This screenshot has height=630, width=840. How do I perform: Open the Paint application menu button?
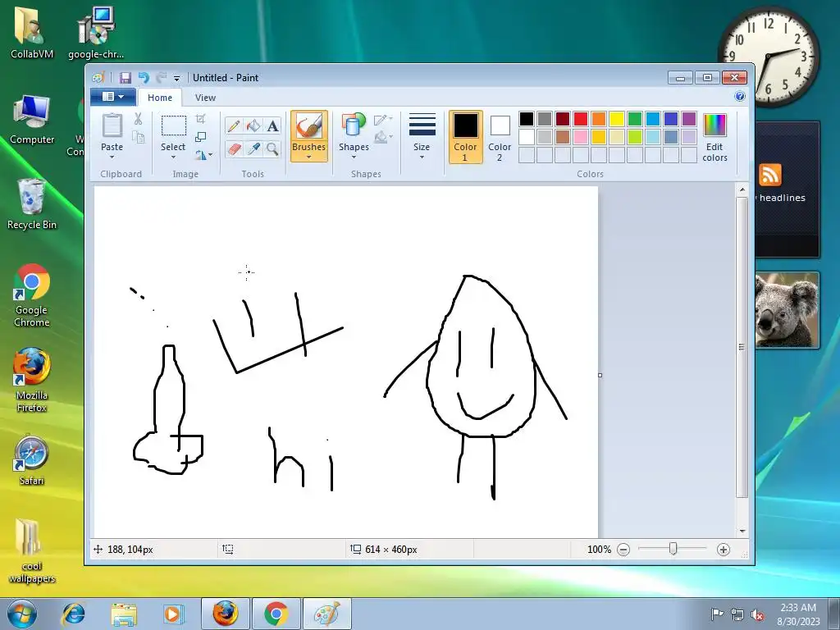click(112, 97)
